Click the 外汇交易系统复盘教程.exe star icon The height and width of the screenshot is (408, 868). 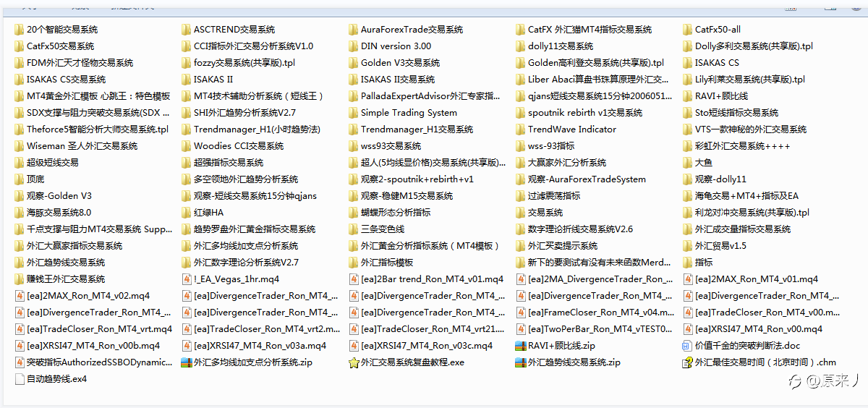coord(354,362)
